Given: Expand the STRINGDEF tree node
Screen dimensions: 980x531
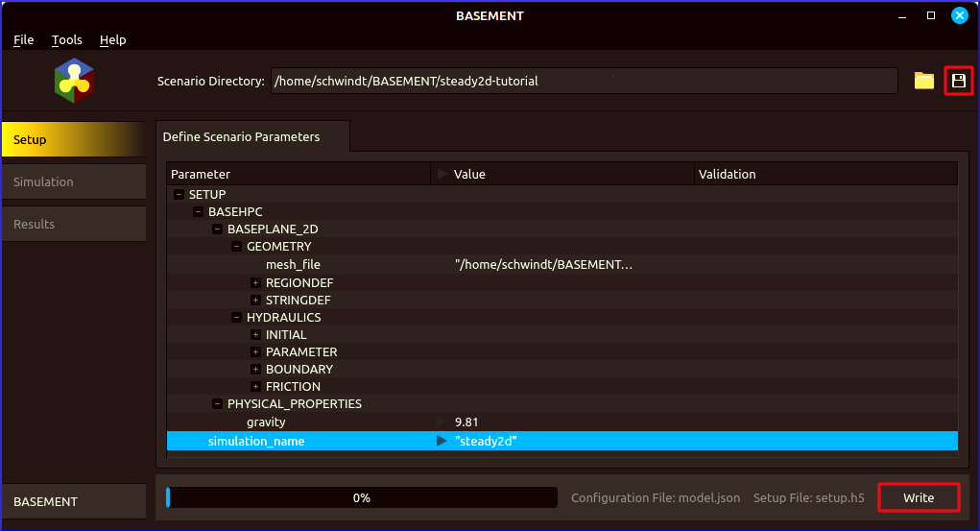Looking at the screenshot, I should coord(256,301).
